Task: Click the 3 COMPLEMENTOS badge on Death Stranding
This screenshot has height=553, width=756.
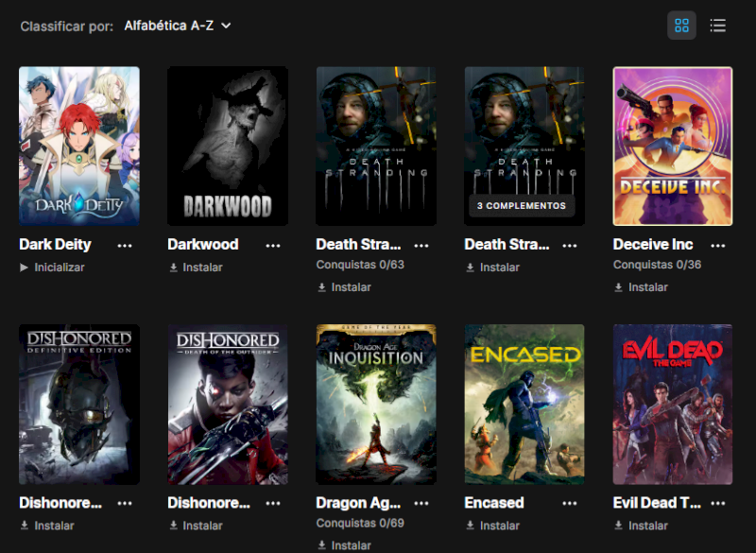Action: [522, 206]
